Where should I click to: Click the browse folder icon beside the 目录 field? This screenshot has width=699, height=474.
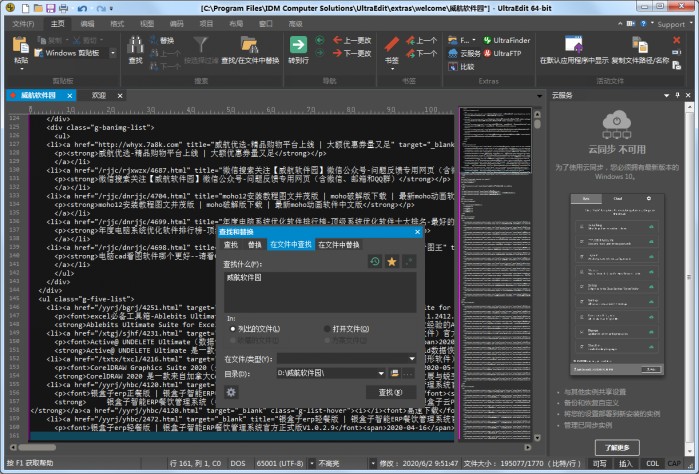[x=395, y=373]
